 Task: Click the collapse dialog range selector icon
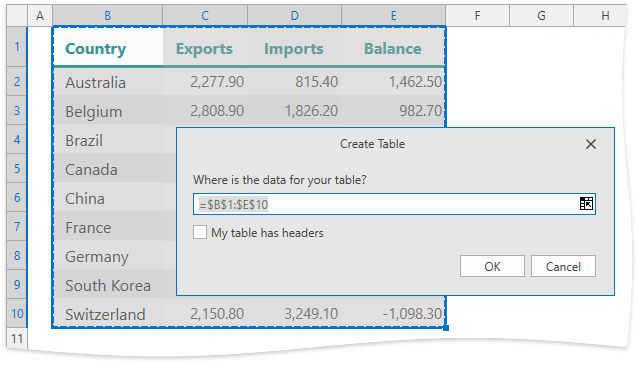586,204
